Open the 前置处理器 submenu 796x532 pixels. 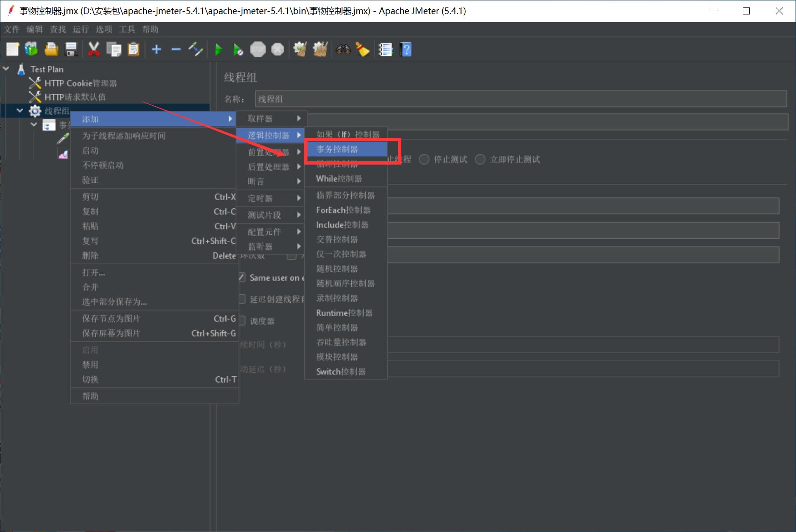coord(272,152)
